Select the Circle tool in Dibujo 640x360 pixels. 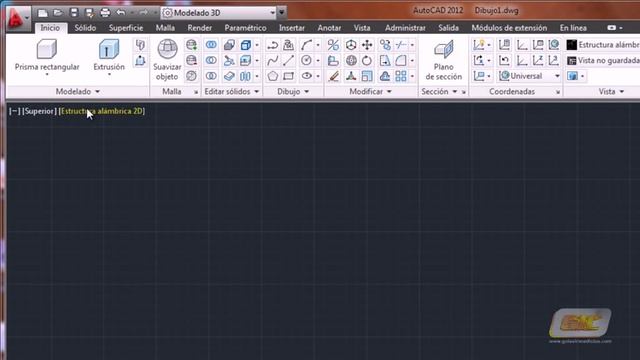(x=306, y=60)
